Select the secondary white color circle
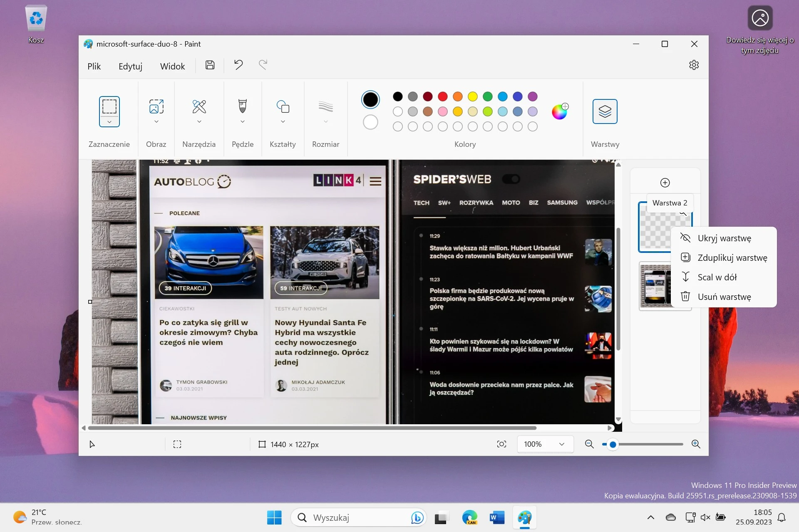 tap(370, 122)
